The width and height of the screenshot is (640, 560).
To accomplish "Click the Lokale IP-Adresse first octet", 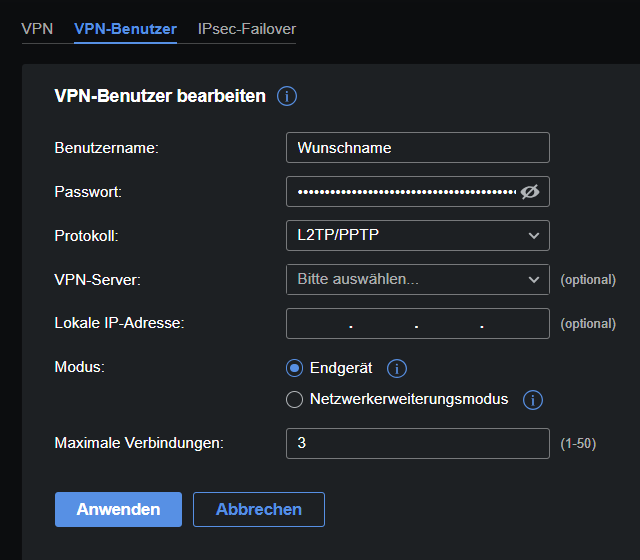I will click(319, 324).
